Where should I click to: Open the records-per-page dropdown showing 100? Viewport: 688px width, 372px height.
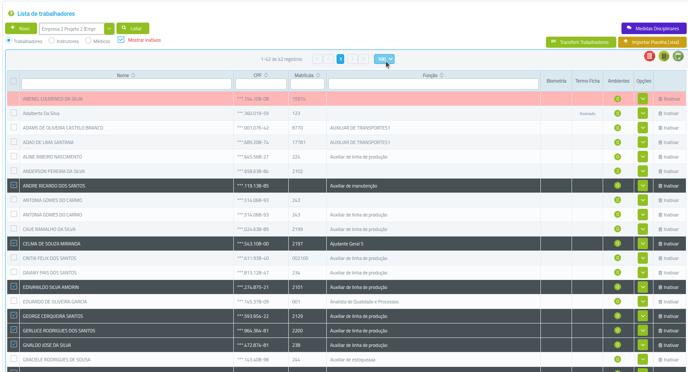[x=384, y=59]
